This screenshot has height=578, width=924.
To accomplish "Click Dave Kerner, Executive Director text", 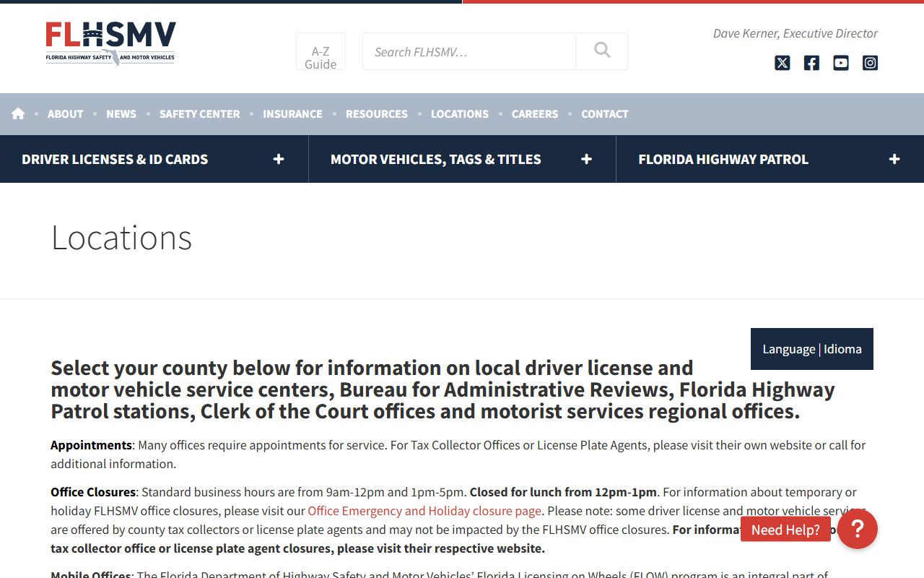I will point(796,33).
